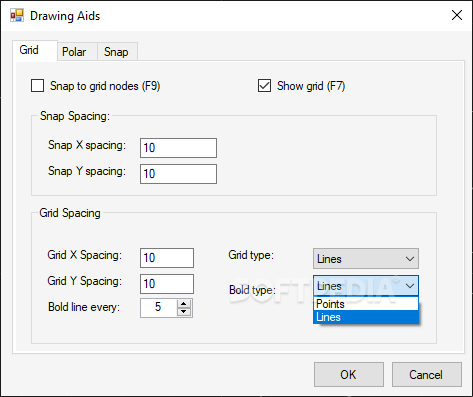The height and width of the screenshot is (397, 473).
Task: Click the Bold line every label
Action: click(84, 307)
